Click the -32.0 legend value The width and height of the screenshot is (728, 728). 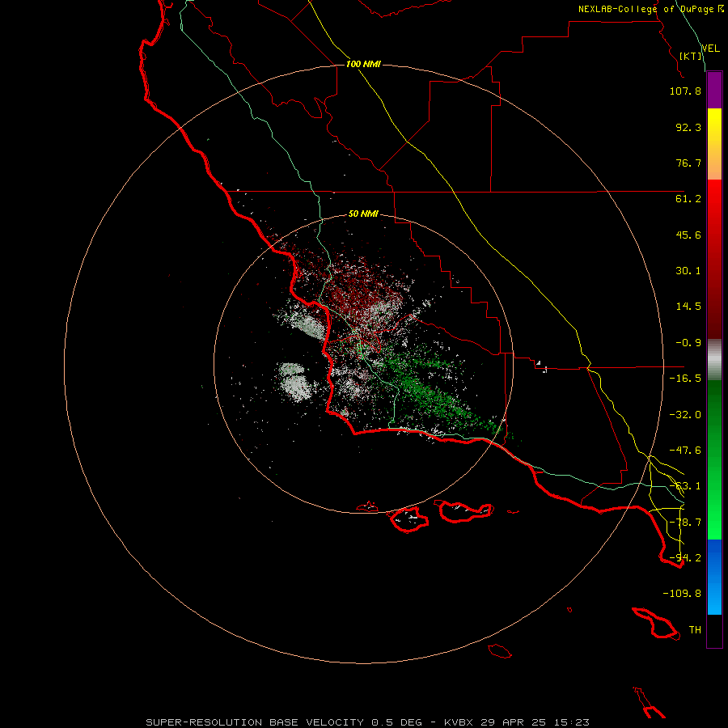pyautogui.click(x=685, y=415)
